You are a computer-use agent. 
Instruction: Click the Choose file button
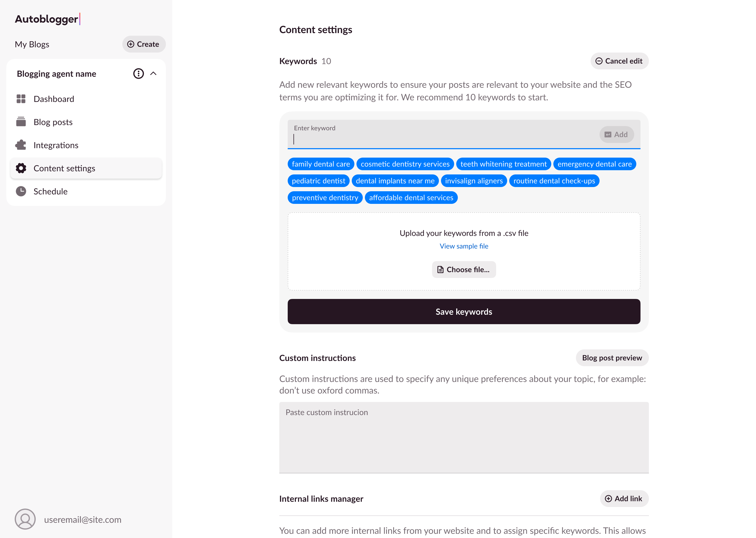point(464,270)
